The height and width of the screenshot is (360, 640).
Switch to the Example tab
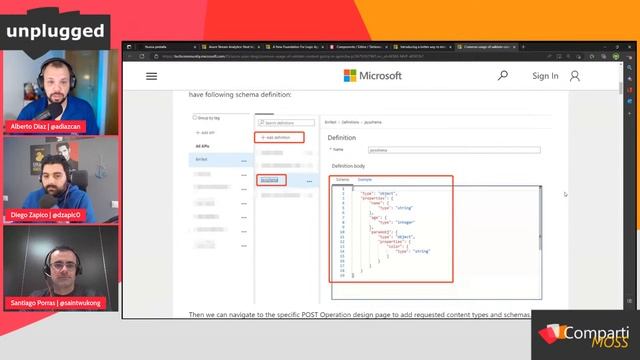(365, 180)
